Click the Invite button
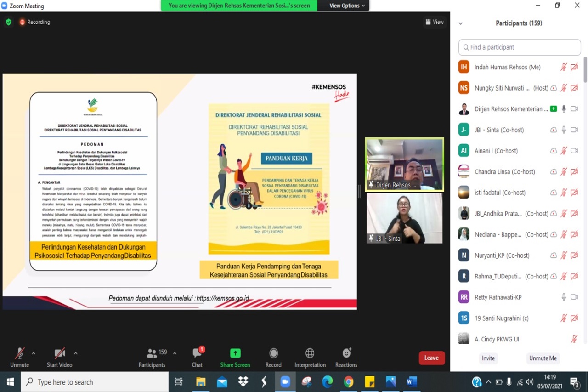This screenshot has width=588, height=392. [488, 358]
